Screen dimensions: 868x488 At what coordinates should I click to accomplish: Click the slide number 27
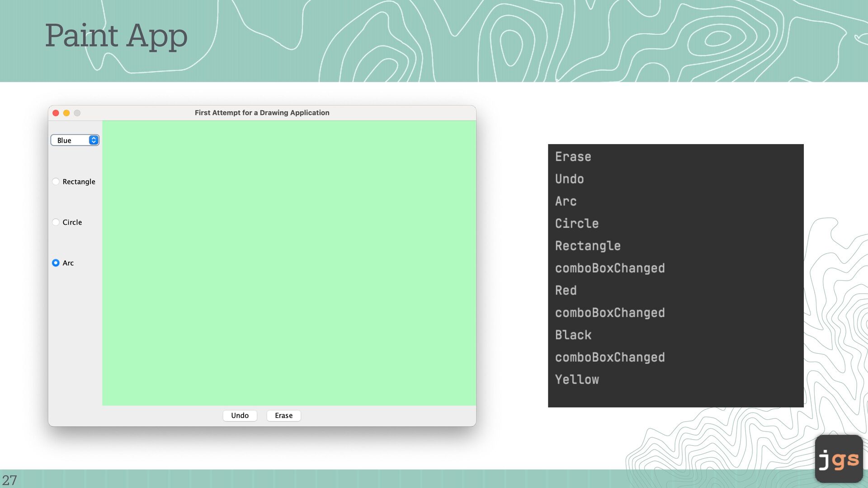9,480
